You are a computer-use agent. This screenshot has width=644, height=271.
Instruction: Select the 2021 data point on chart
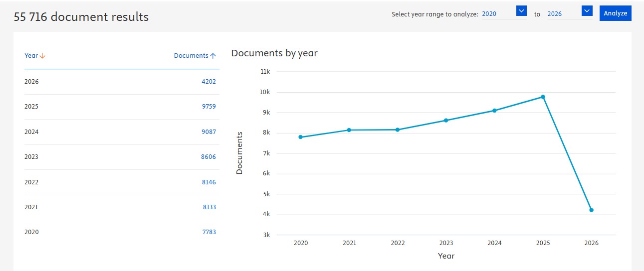[x=349, y=130]
